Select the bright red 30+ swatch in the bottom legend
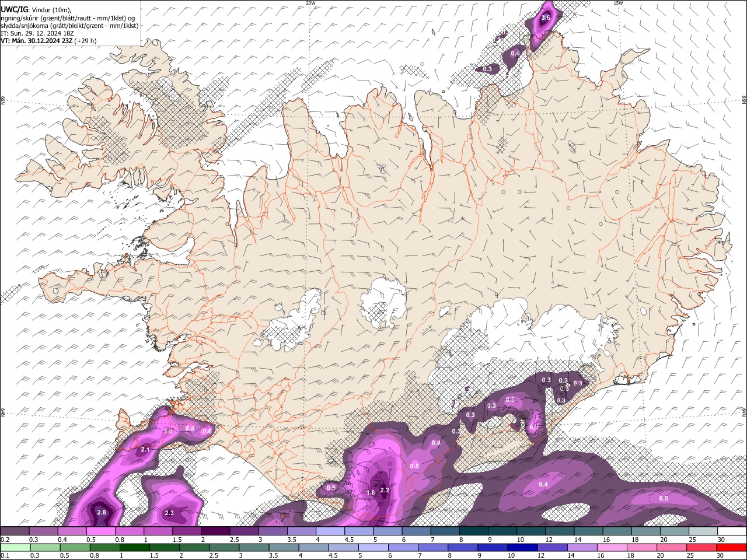 click(x=732, y=547)
